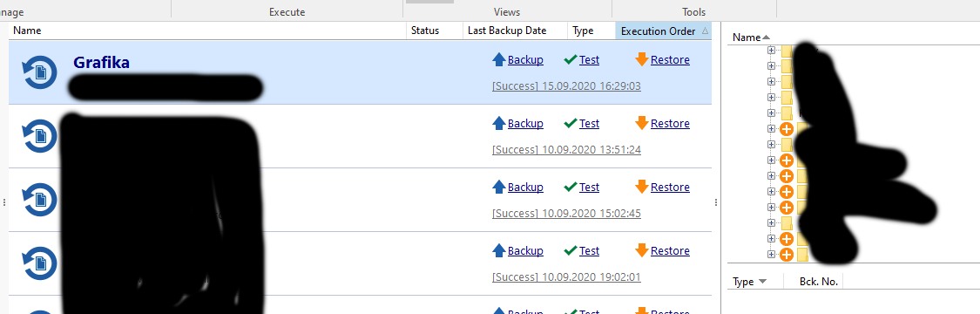Open the [Success] 10.09.2020 19:02:01 log link

tap(566, 277)
